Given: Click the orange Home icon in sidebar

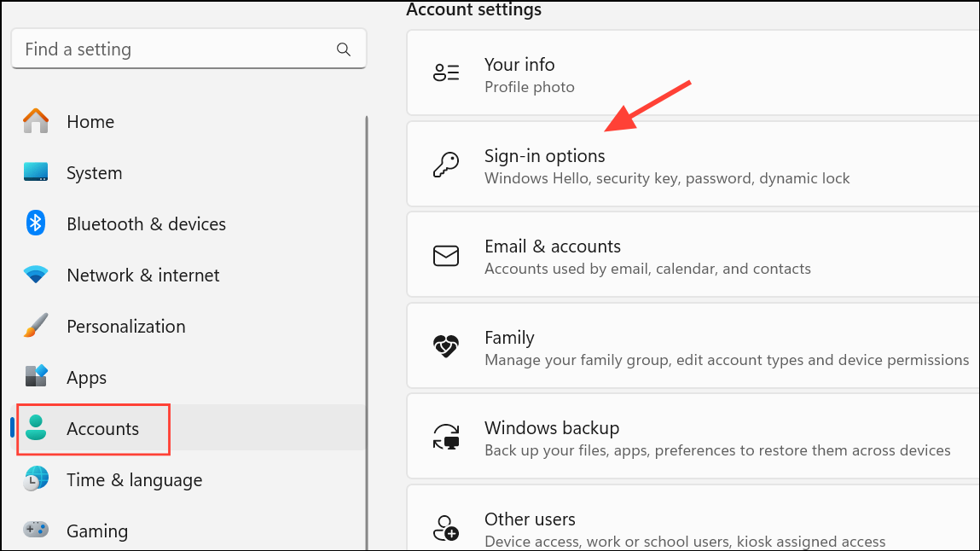Looking at the screenshot, I should point(36,121).
